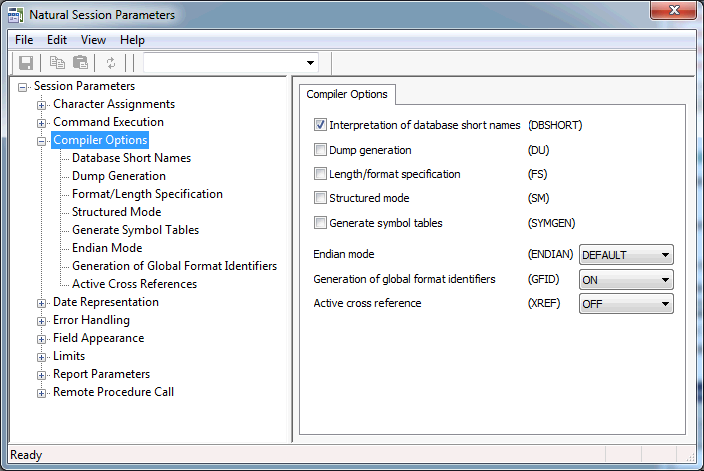Select the Compiler Options tab

click(x=347, y=94)
